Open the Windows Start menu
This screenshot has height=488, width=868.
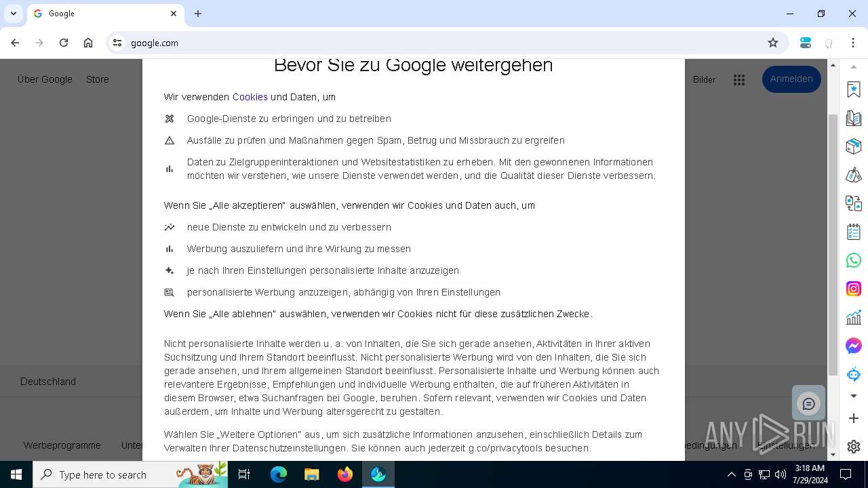[16, 474]
